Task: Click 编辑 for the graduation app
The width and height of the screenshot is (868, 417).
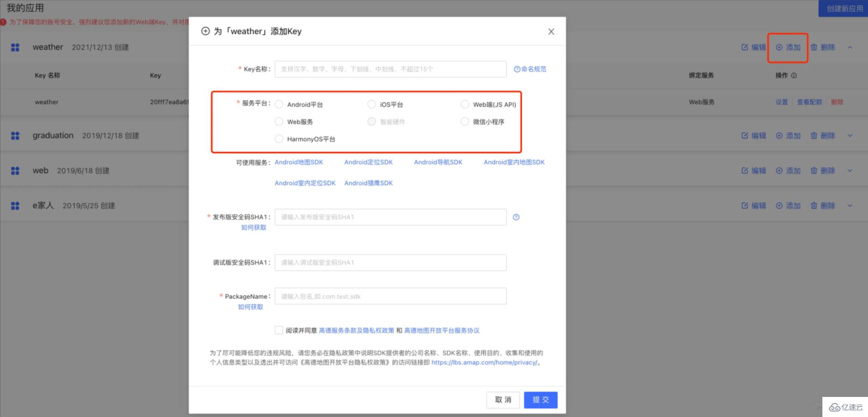Action: tap(754, 135)
